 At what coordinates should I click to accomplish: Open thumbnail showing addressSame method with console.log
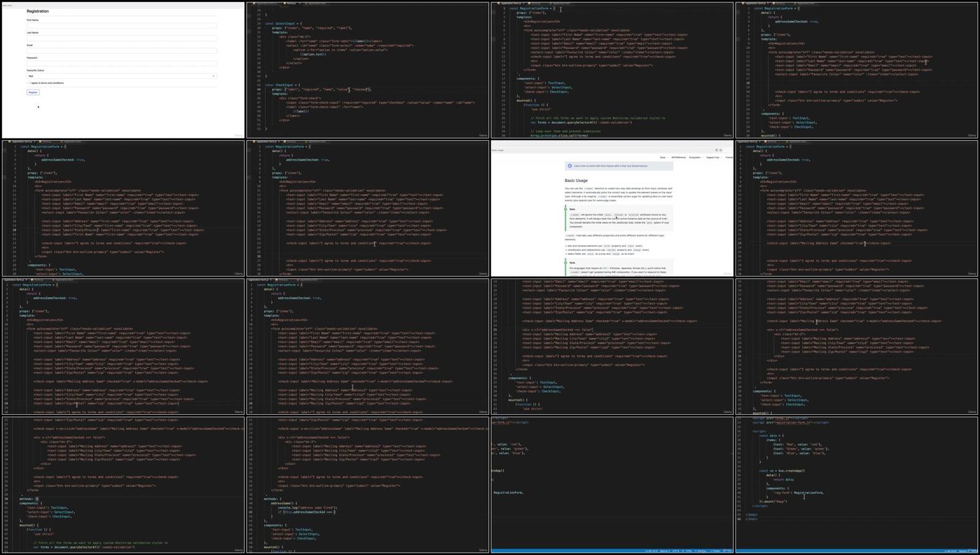point(367,485)
